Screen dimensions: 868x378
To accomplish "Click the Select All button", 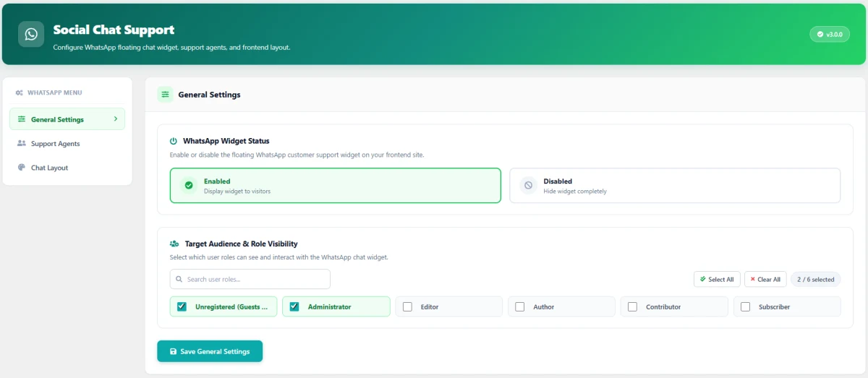I will (x=717, y=279).
